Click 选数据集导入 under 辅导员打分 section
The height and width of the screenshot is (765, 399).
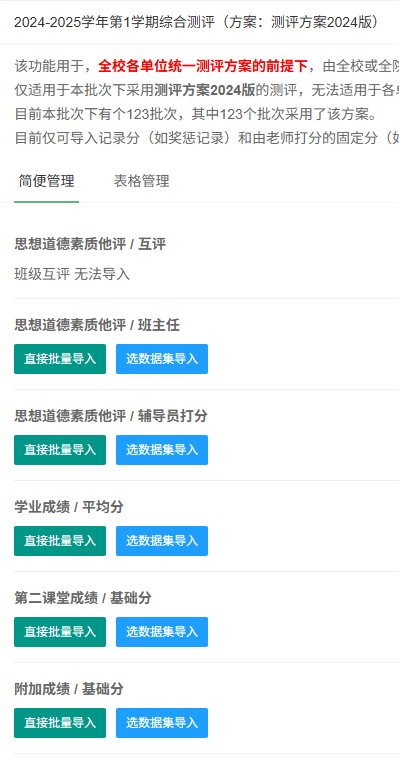point(162,450)
